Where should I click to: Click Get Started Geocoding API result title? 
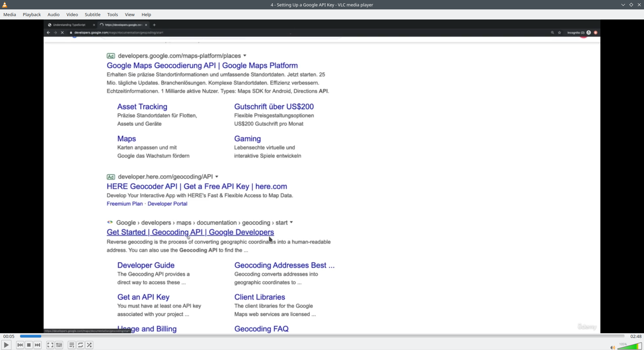[190, 232]
